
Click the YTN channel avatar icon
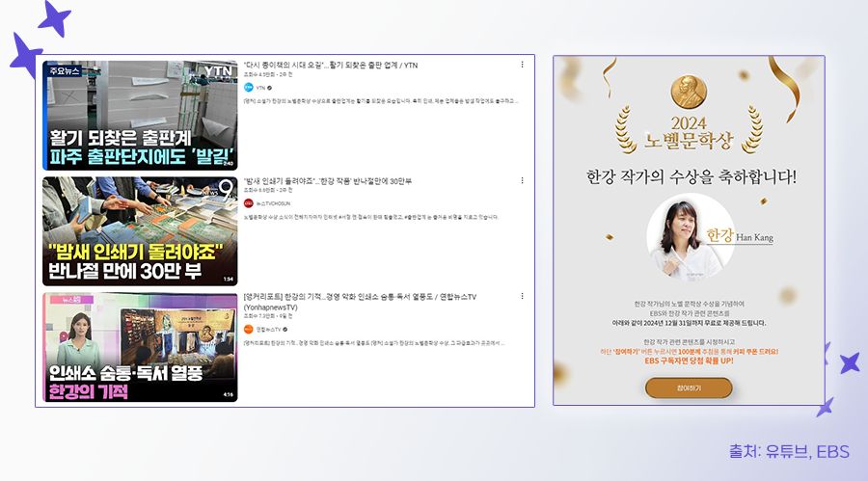point(249,87)
